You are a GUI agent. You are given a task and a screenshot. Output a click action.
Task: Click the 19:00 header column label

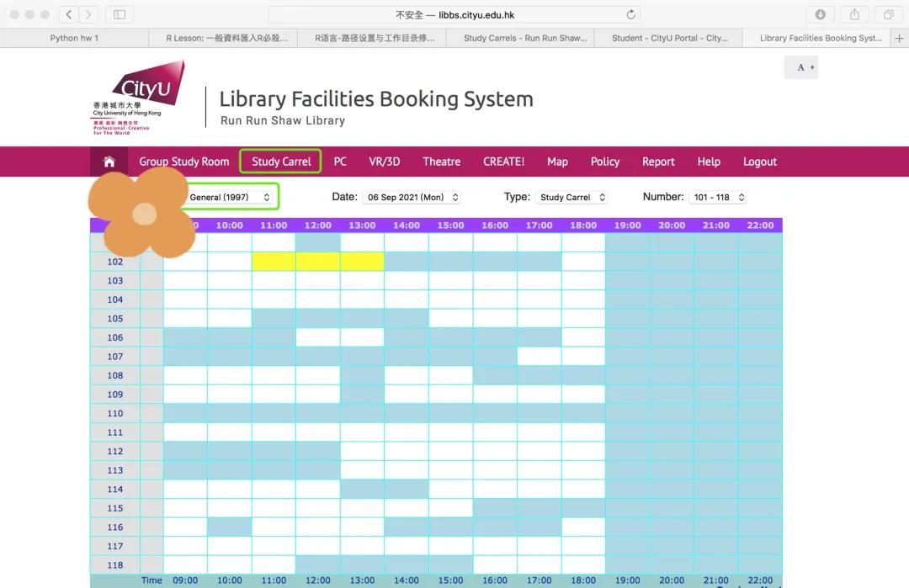[628, 225]
